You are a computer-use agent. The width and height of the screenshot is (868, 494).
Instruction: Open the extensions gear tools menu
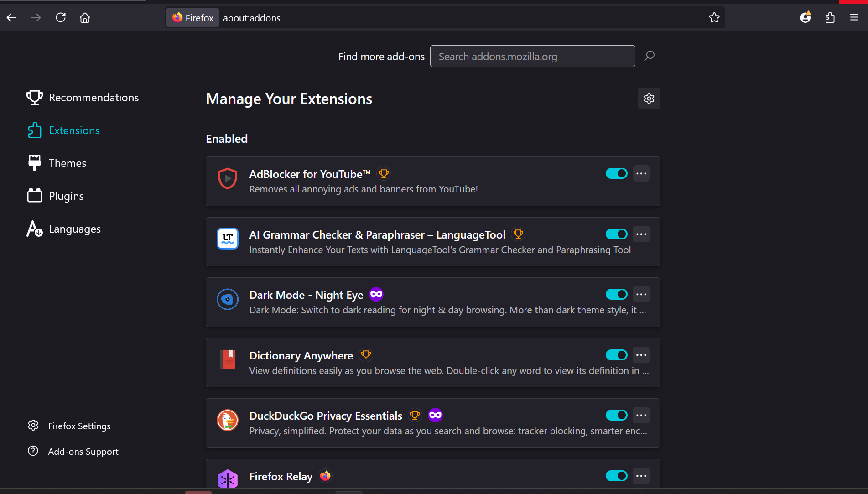click(649, 99)
